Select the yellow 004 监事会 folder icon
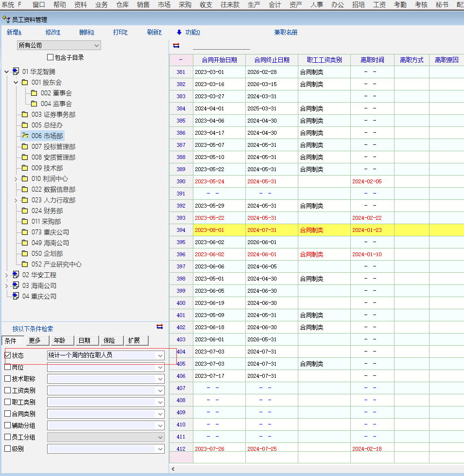The height and width of the screenshot is (476, 464). (x=34, y=104)
